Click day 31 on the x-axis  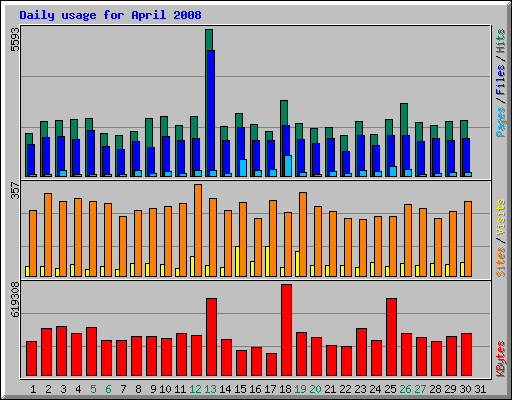[x=480, y=389]
